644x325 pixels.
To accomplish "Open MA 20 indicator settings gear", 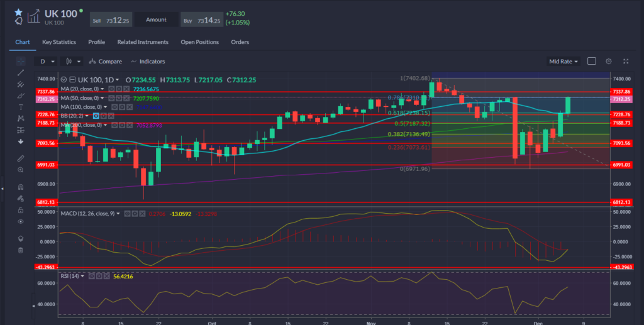I will pos(119,89).
